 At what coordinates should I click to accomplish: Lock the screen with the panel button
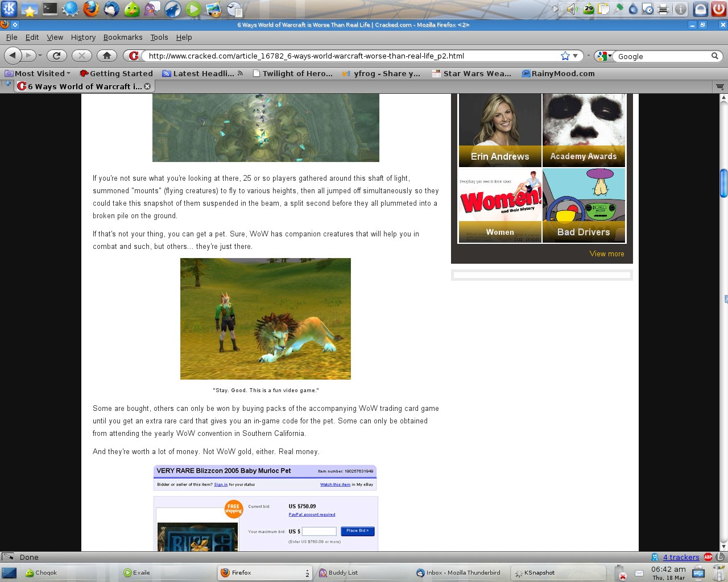point(701,9)
